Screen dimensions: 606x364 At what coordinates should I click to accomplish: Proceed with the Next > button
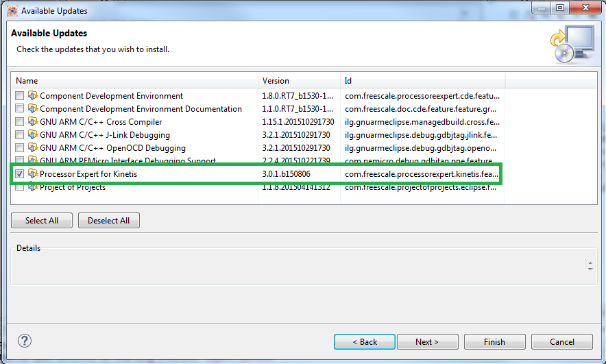pos(428,342)
